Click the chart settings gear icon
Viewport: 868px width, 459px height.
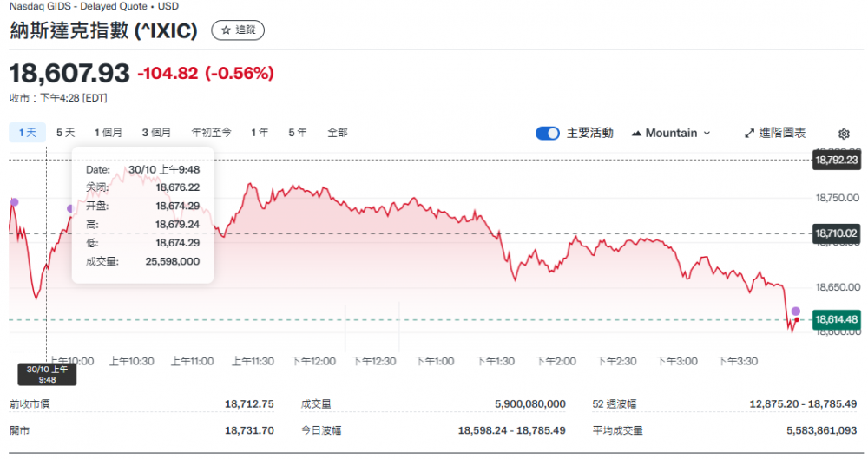pyautogui.click(x=843, y=134)
